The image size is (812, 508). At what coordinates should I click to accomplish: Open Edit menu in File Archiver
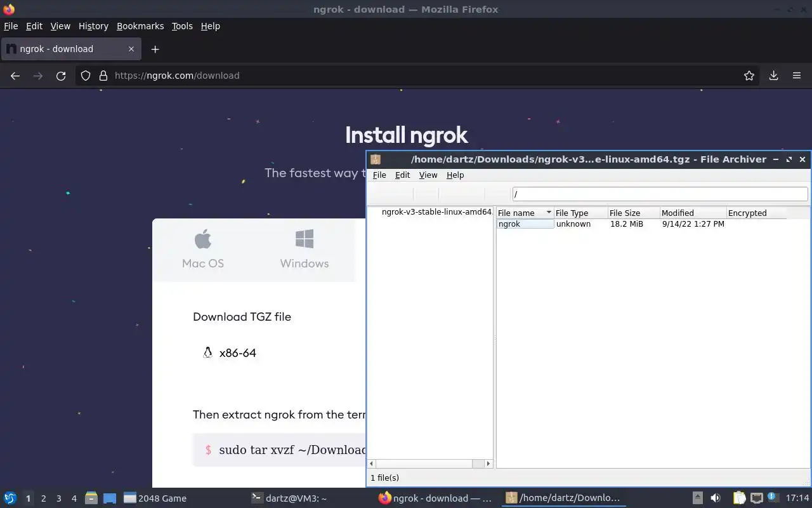[x=403, y=175]
